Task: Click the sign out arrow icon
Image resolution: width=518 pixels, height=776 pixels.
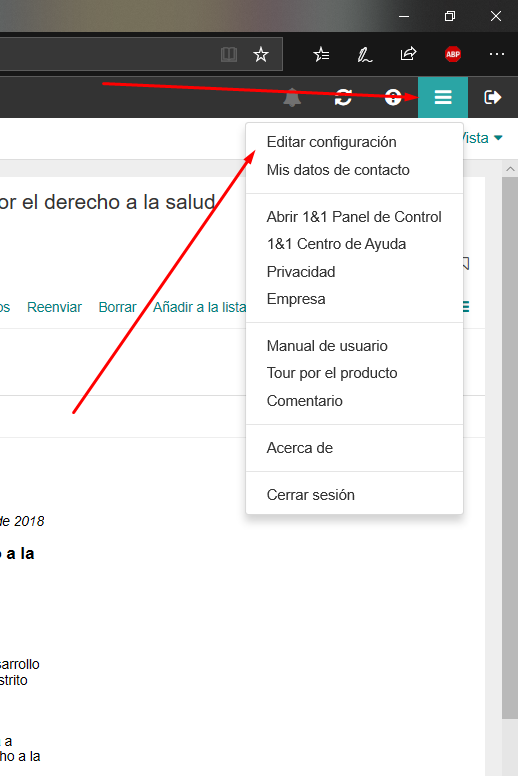Action: 493,97
